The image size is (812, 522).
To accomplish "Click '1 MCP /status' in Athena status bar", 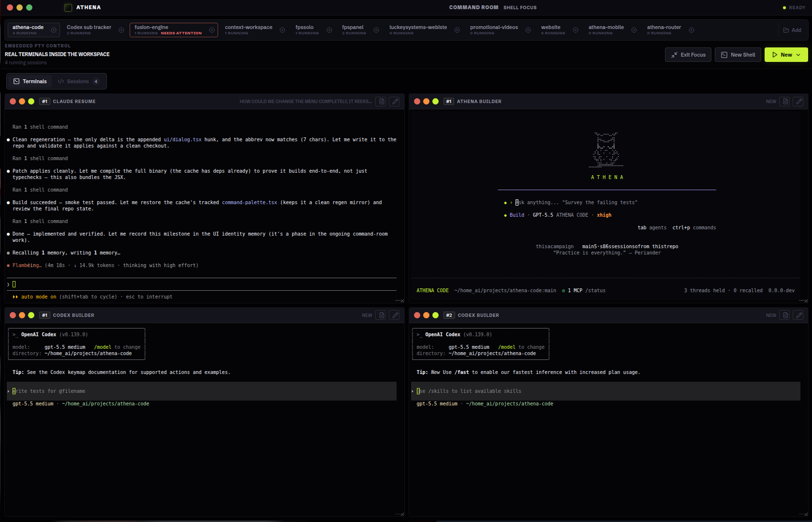I will pyautogui.click(x=584, y=291).
